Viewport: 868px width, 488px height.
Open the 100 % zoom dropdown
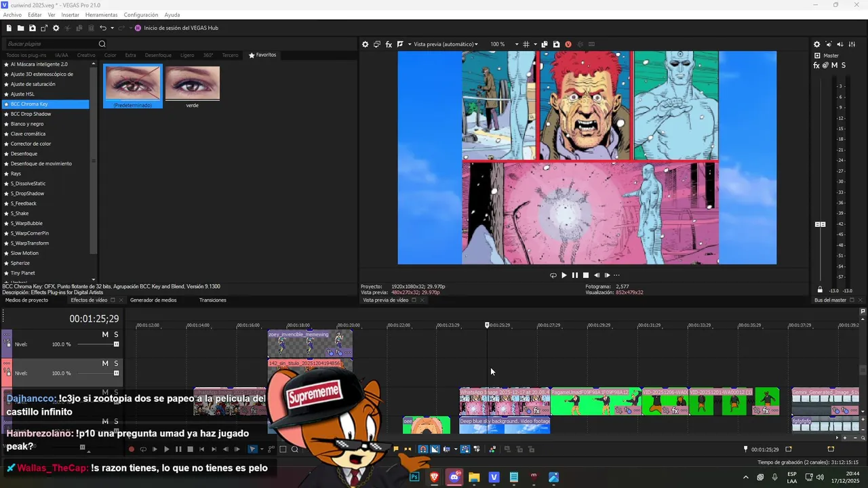click(x=505, y=44)
